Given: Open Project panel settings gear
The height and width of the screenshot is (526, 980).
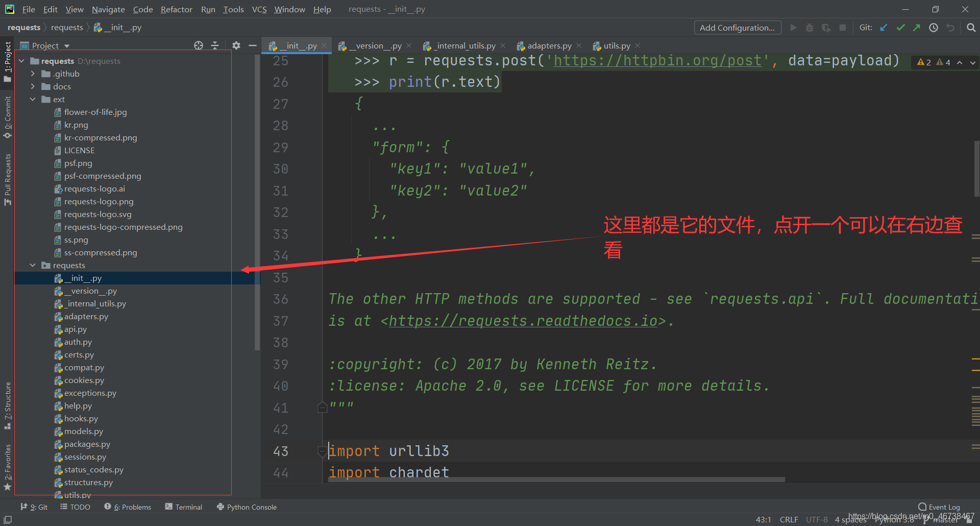Looking at the screenshot, I should click(x=236, y=45).
